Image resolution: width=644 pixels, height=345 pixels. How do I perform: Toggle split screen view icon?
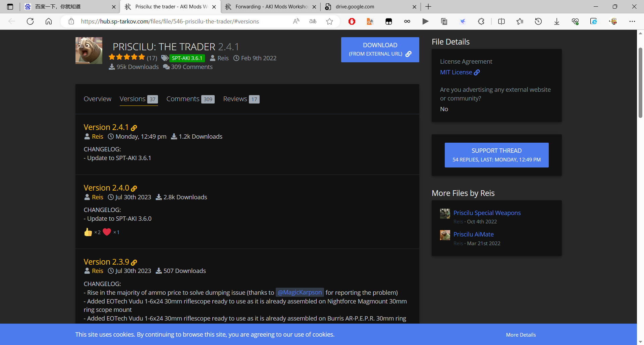tap(501, 21)
